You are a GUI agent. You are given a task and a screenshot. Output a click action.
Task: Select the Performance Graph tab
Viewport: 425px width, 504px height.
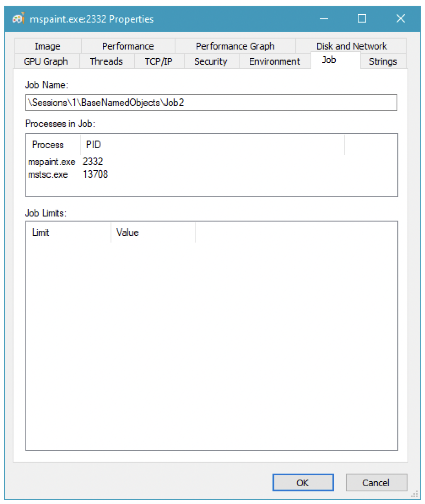235,46
